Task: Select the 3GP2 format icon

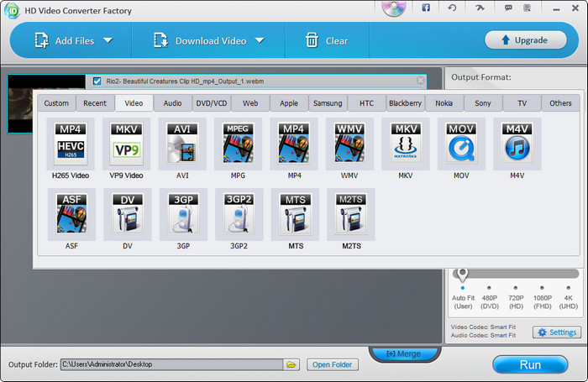Action: [x=239, y=214]
